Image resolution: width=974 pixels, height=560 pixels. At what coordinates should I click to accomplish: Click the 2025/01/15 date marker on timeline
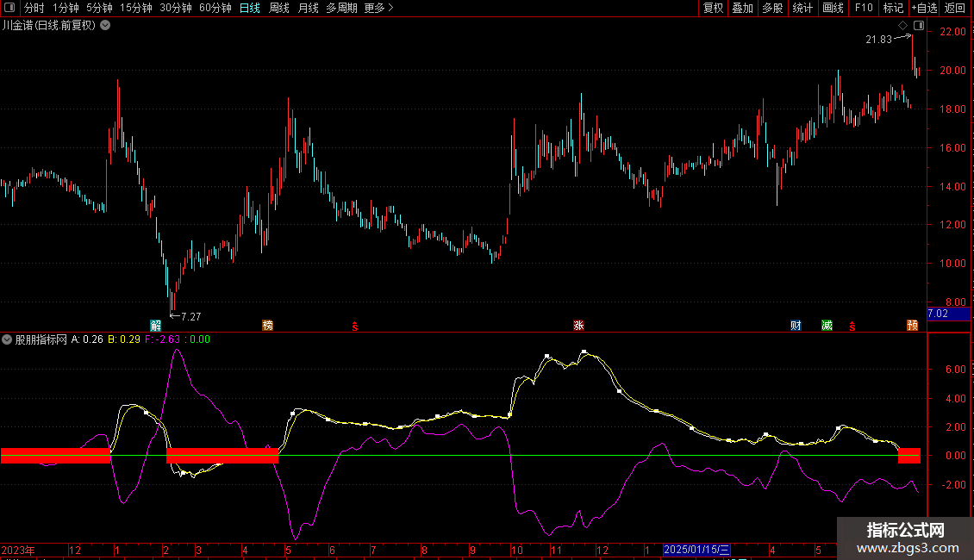point(696,550)
